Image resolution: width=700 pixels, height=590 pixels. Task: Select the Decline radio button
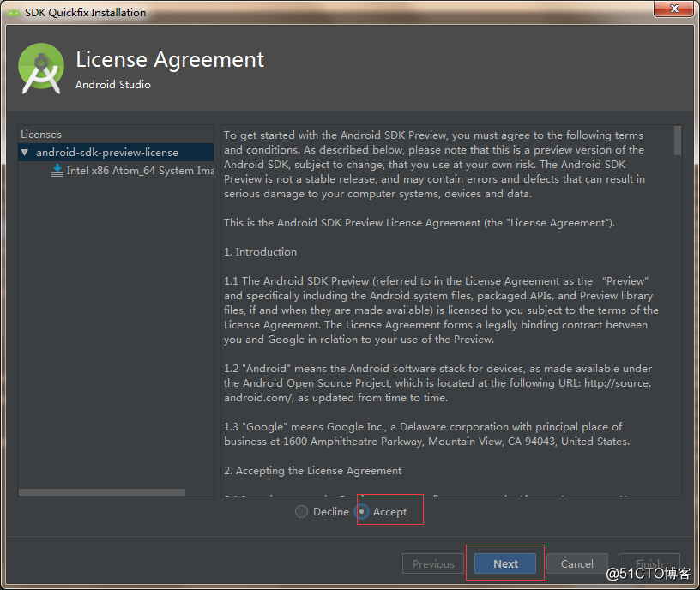tap(301, 511)
